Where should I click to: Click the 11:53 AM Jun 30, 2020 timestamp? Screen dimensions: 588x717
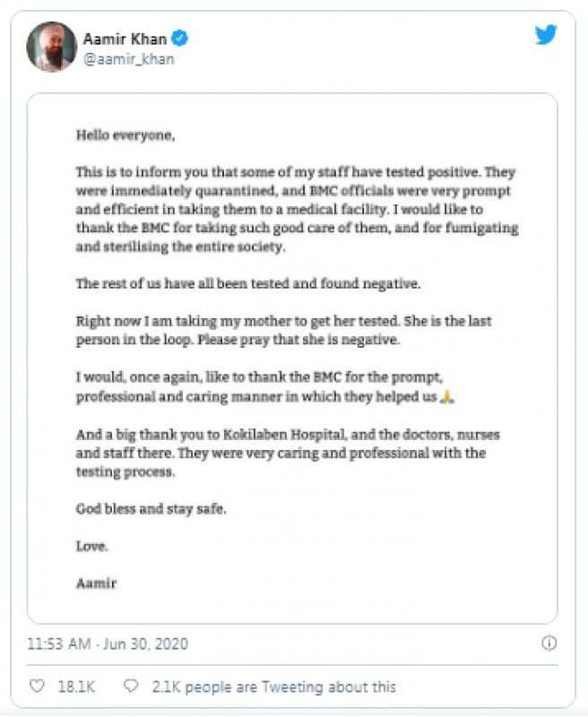click(108, 644)
